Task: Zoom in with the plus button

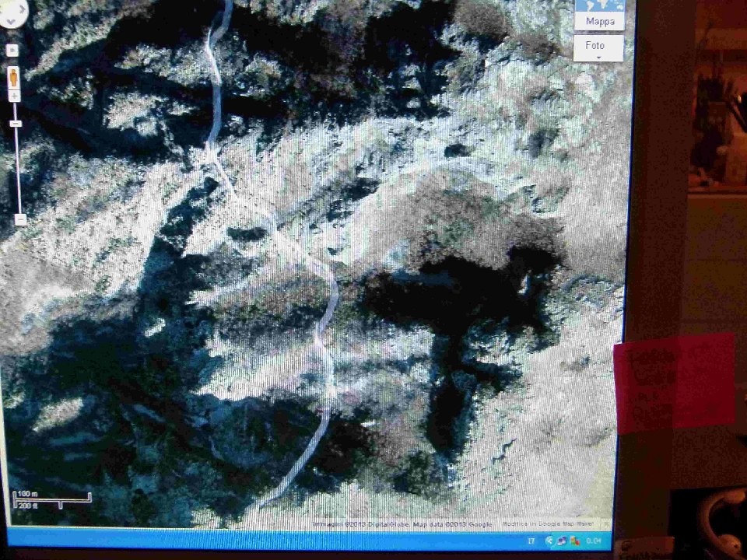Action: tap(14, 96)
